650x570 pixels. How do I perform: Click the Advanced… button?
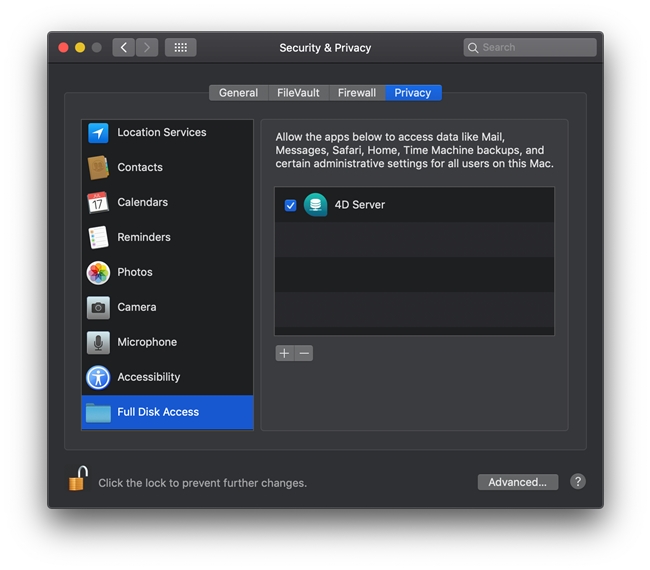point(517,482)
